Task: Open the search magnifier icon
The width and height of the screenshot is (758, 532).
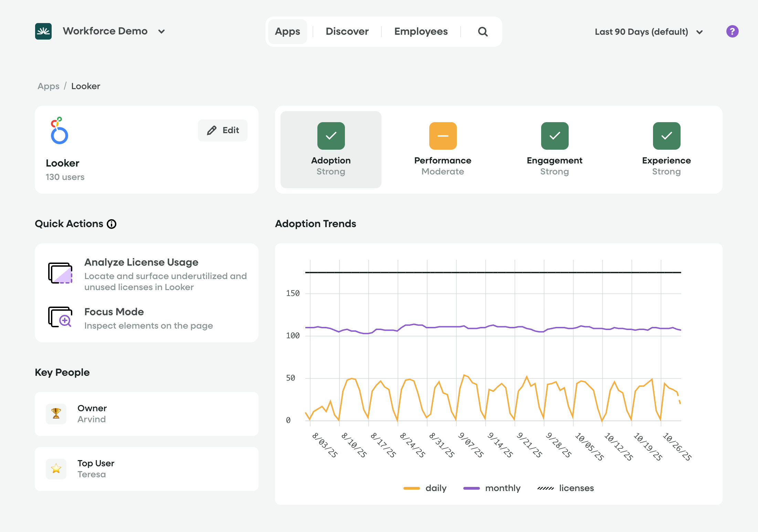Action: coord(483,32)
